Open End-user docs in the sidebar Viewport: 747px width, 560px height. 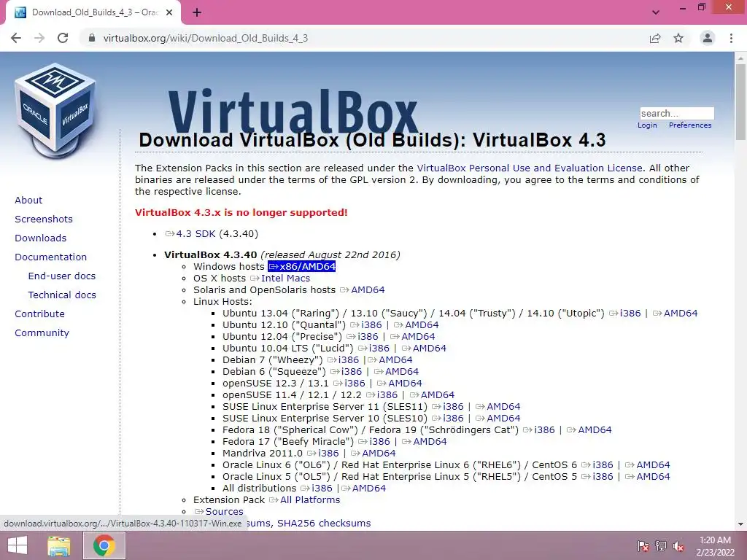coord(62,276)
